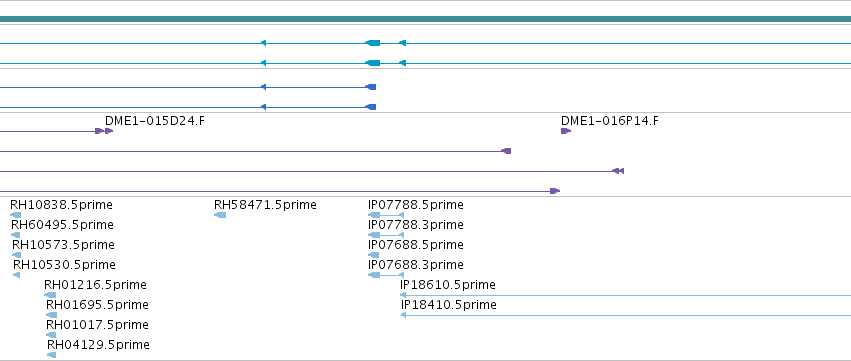The width and height of the screenshot is (851, 361).
Task: Click the IP07688.5prime feature block
Action: click(x=373, y=255)
